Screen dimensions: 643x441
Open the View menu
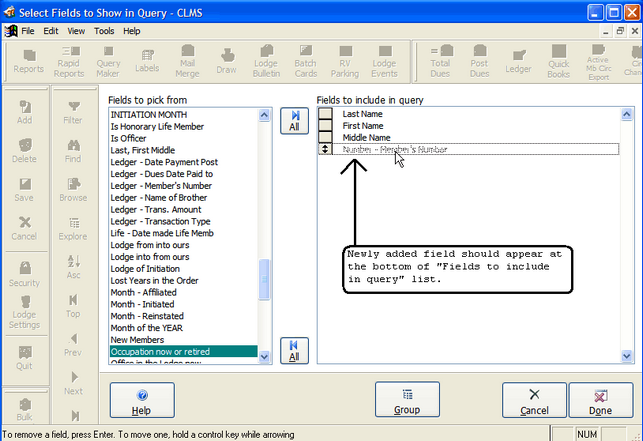[x=77, y=31]
